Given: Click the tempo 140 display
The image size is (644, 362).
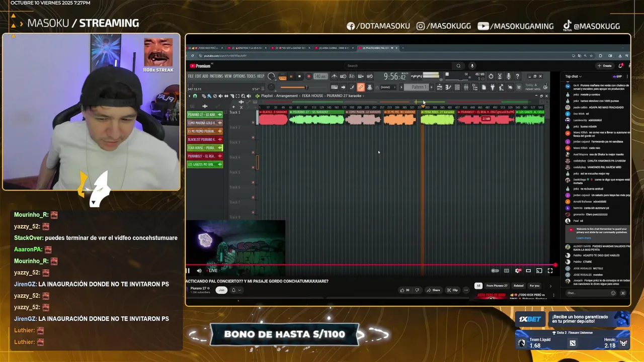Looking at the screenshot, I should point(320,76).
